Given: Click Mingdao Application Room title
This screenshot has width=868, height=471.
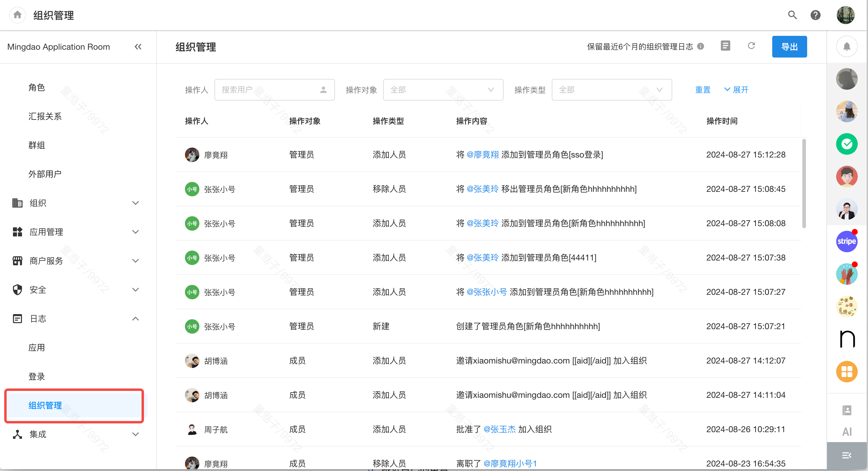Looking at the screenshot, I should pyautogui.click(x=59, y=47).
